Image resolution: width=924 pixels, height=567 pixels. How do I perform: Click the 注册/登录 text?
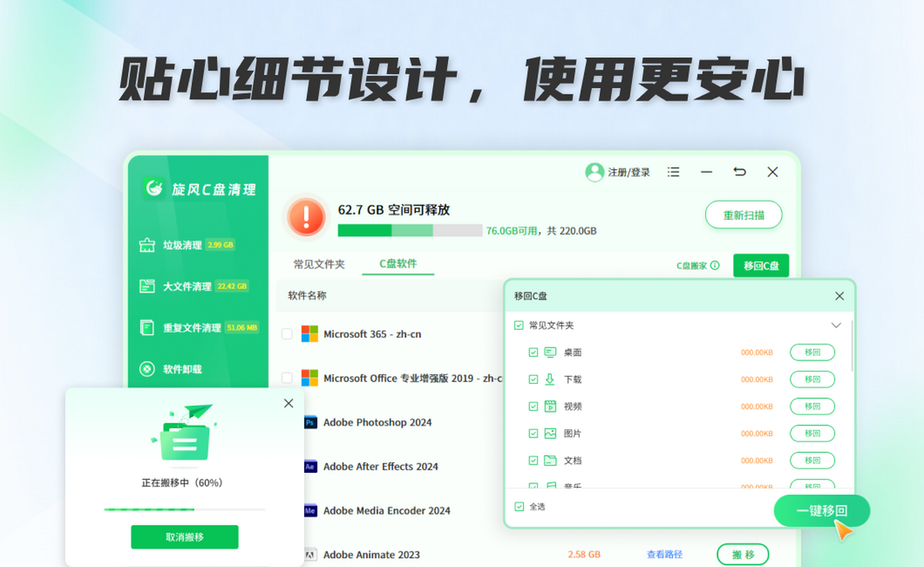[629, 173]
